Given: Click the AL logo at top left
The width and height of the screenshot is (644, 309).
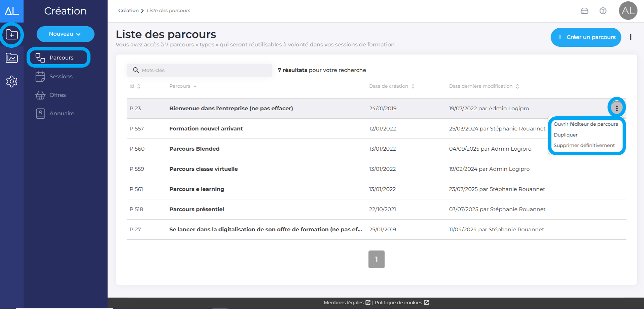Looking at the screenshot, I should (x=12, y=11).
